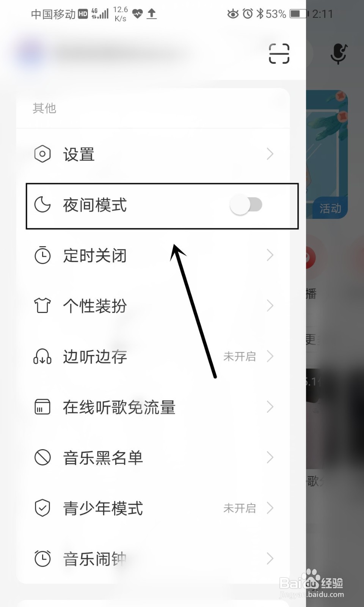Viewport: 364px width, 607px height.
Task: Tap 未开启 status next to 边听边存
Action: click(240, 357)
